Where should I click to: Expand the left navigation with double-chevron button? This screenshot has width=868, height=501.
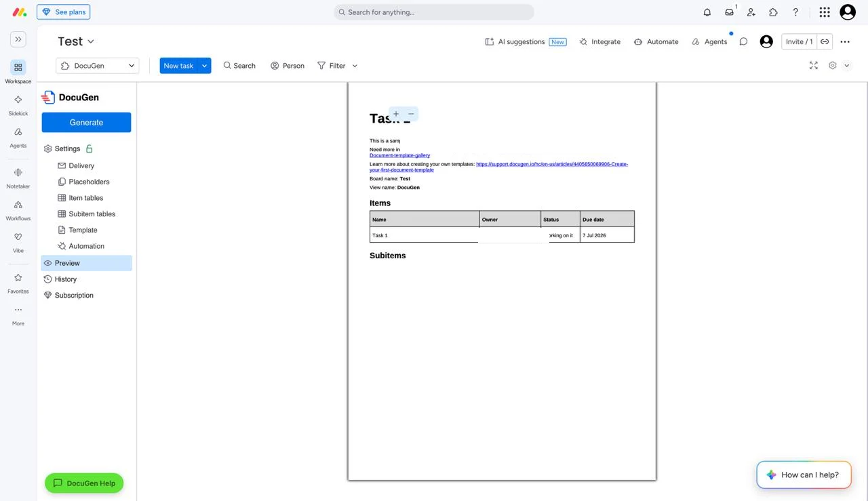pyautogui.click(x=18, y=39)
